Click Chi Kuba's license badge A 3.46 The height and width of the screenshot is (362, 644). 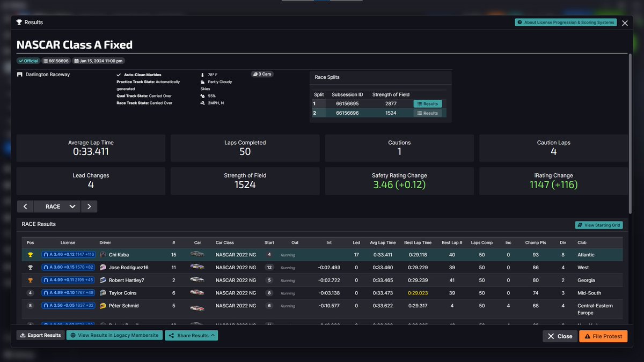[x=69, y=255]
